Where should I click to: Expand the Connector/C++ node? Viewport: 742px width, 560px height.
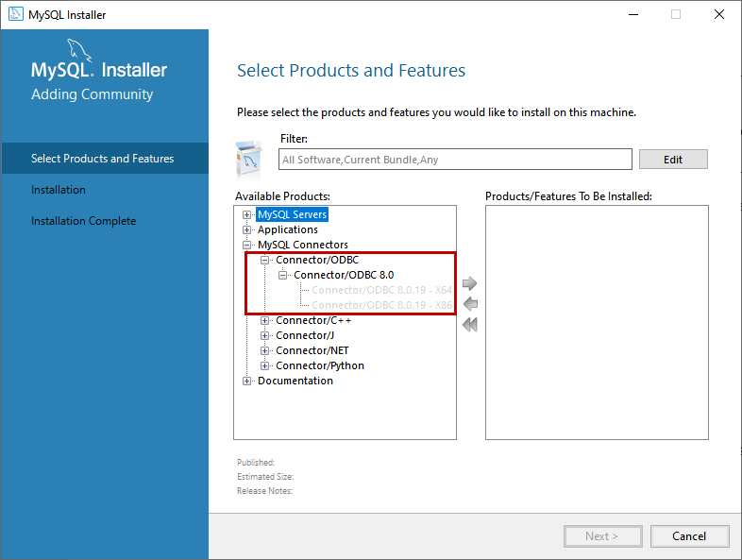pos(264,321)
